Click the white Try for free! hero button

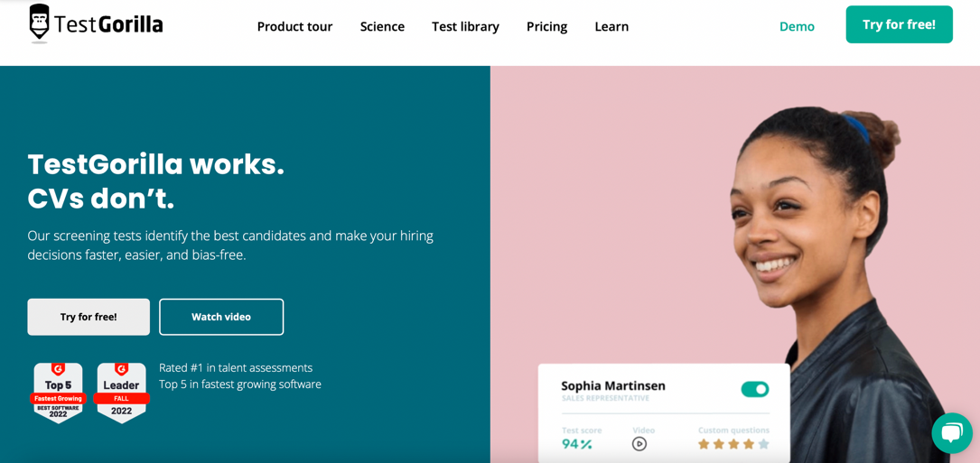pyautogui.click(x=89, y=317)
